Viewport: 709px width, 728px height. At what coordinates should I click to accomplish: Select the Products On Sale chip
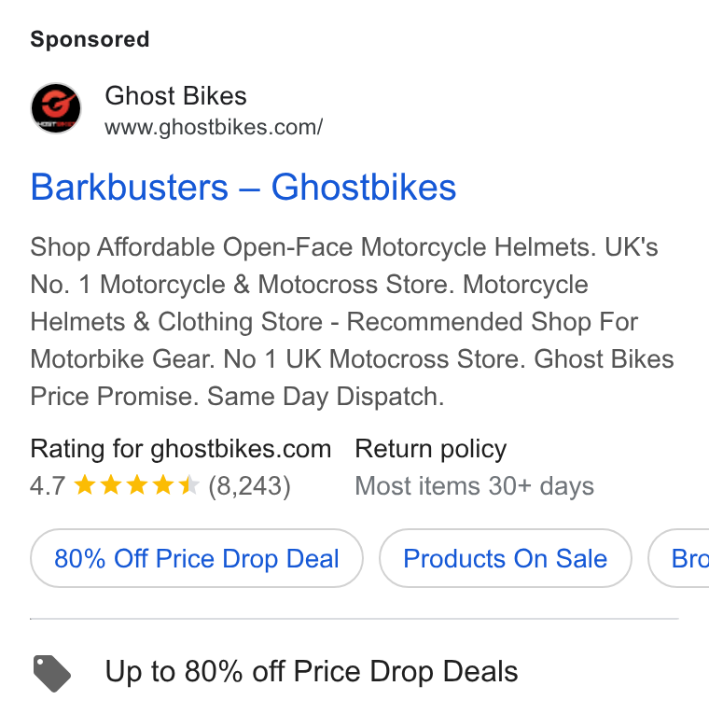click(506, 558)
